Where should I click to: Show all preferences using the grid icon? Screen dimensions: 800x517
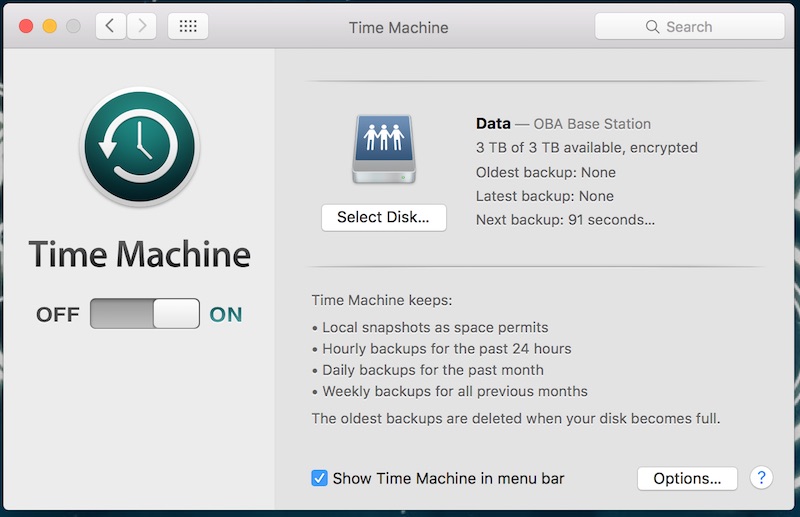coord(188,27)
